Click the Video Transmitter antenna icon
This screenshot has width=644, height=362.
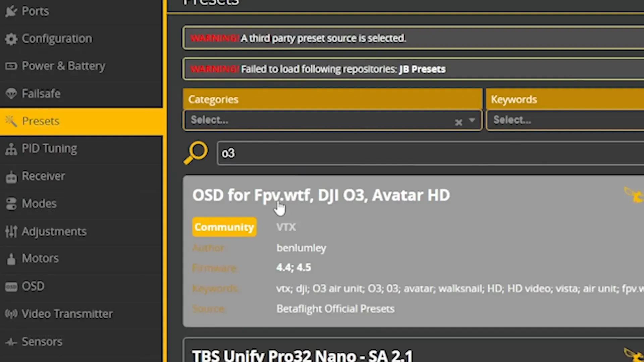tap(11, 314)
